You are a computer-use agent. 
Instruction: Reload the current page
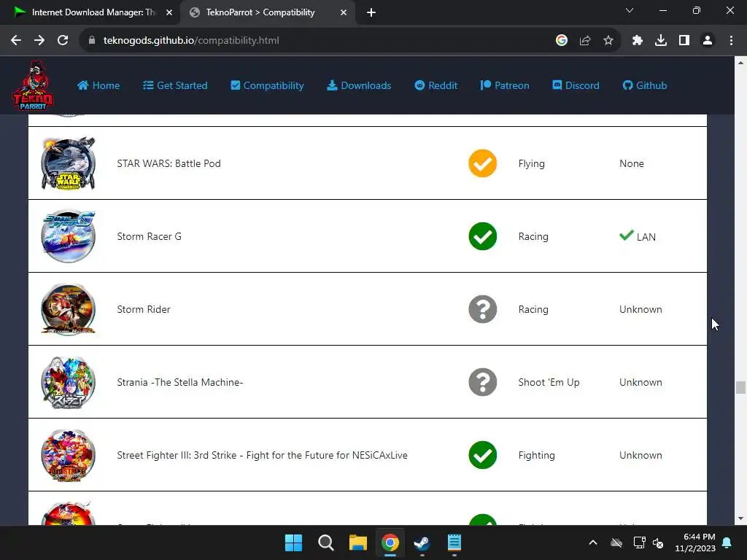63,41
